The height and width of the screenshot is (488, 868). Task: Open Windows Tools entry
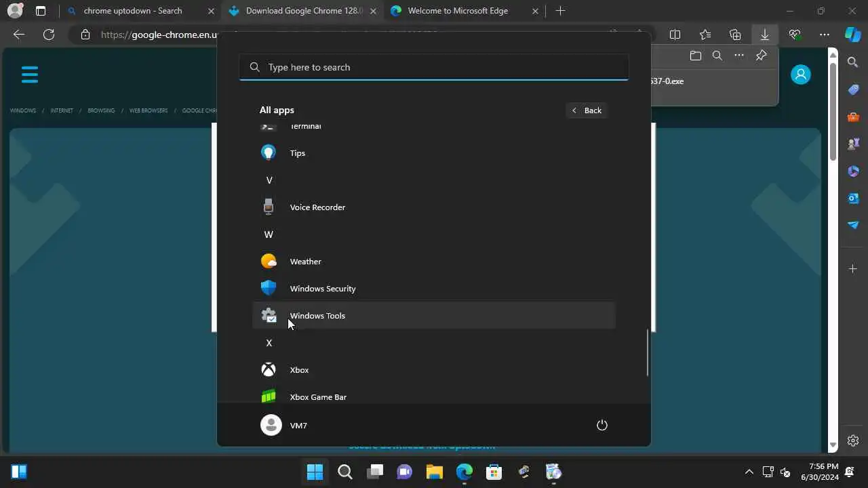pos(434,316)
